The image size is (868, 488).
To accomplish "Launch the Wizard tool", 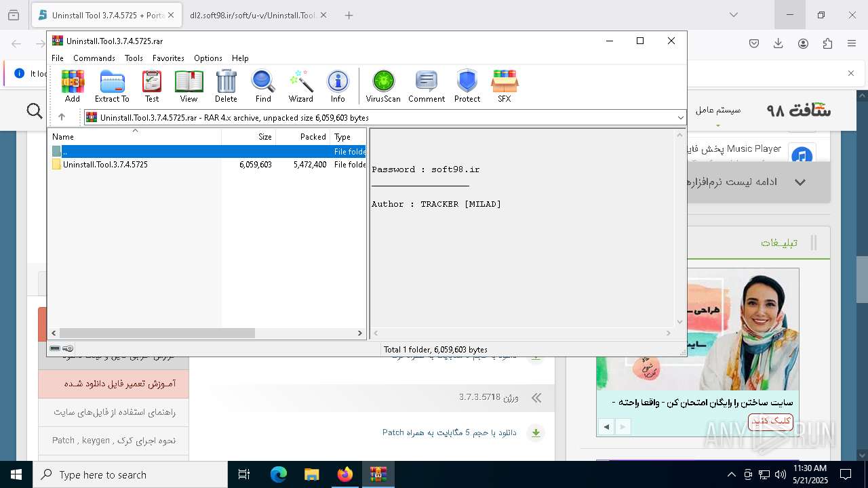I will point(300,86).
